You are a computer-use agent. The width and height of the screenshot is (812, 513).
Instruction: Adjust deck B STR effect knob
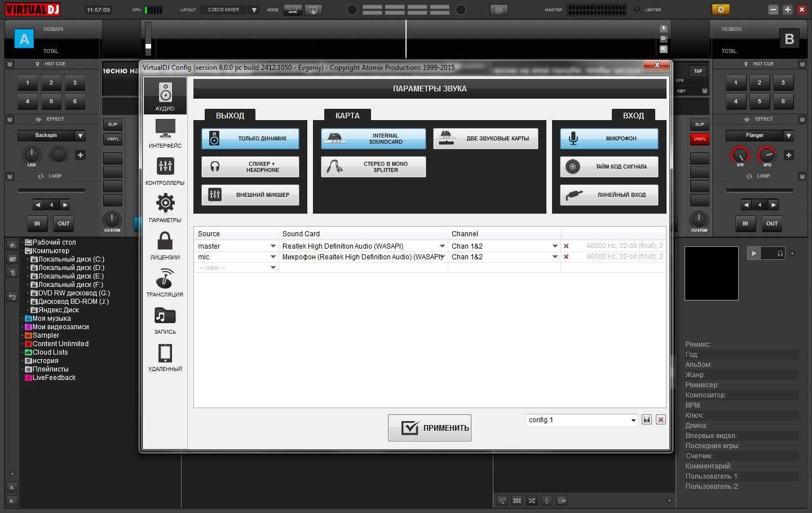tap(740, 154)
